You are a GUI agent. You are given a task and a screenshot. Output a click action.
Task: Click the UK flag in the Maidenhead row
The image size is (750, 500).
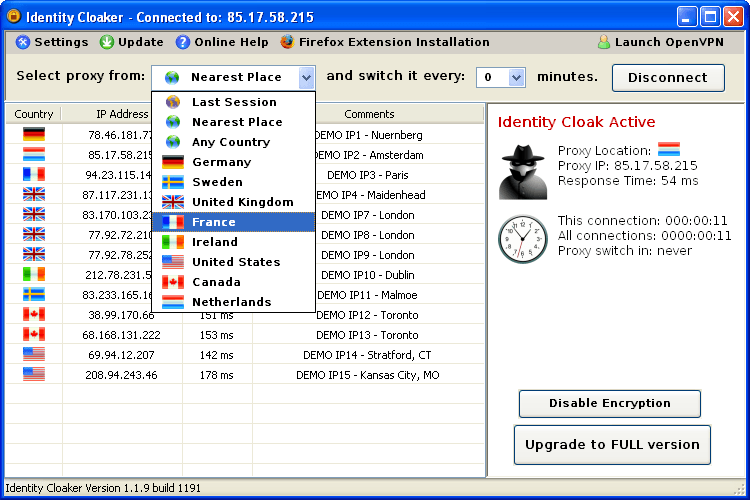(x=34, y=194)
